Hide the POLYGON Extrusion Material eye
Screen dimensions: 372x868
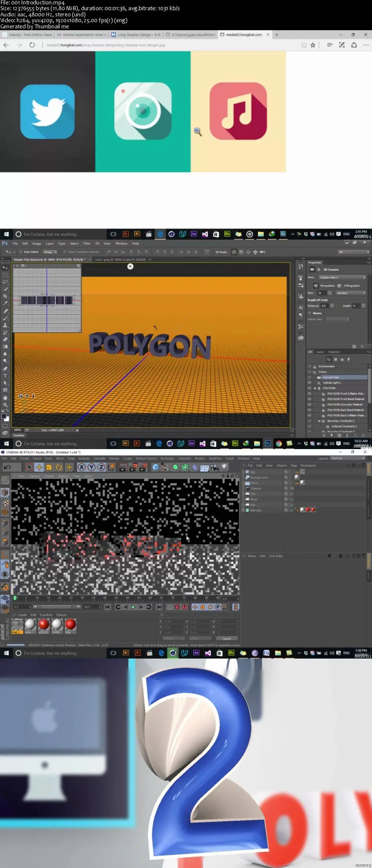click(x=310, y=405)
